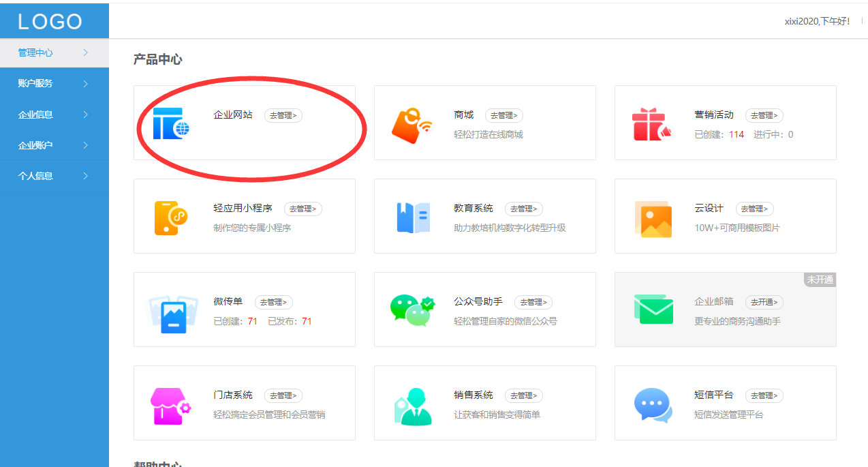Open the 企业邮箱 envelope icon

pos(653,310)
